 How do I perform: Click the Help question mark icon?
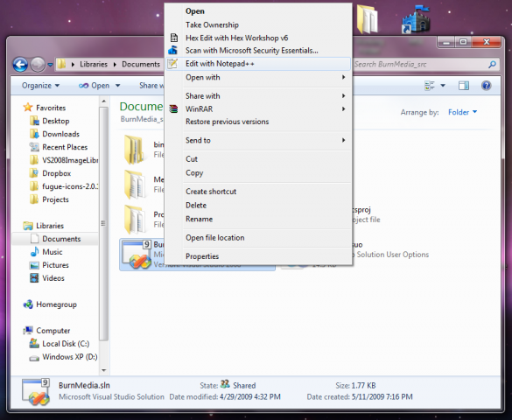click(486, 86)
